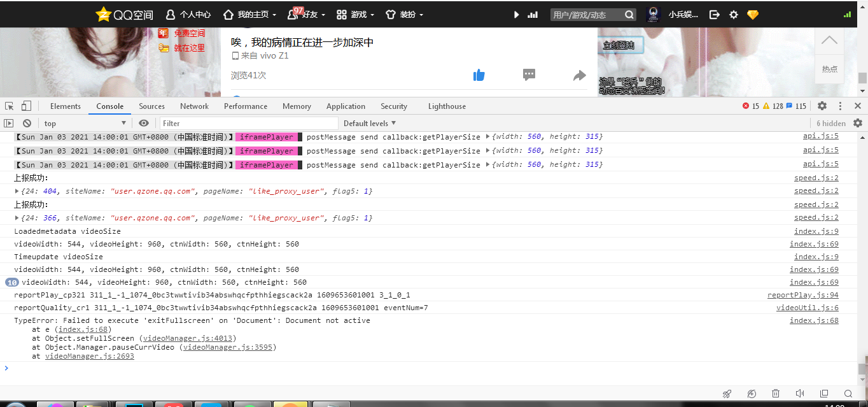Clear the console with the ban icon

pos(27,123)
